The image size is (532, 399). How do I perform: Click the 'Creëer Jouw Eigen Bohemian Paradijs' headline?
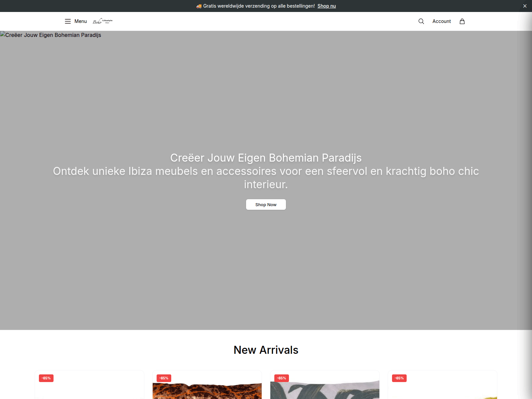pyautogui.click(x=266, y=158)
